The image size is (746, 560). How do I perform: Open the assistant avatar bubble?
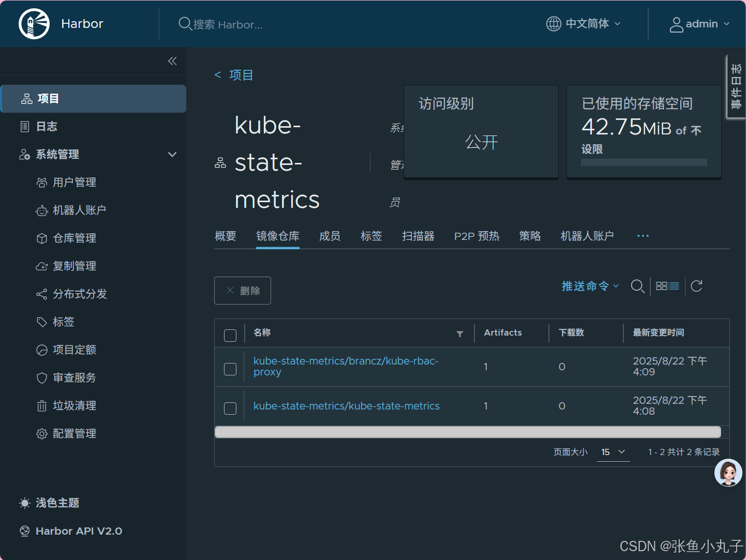point(728,473)
